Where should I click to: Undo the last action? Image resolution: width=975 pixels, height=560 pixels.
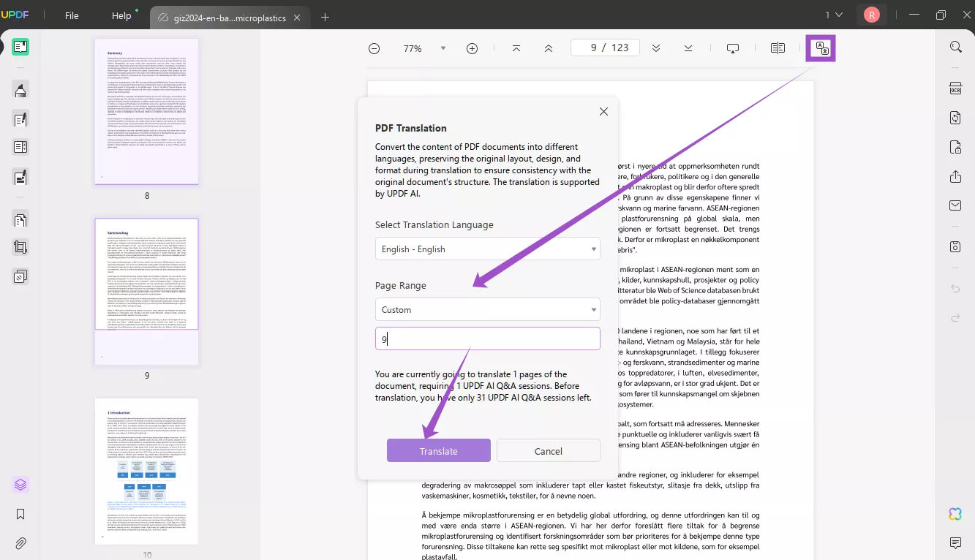coord(955,289)
